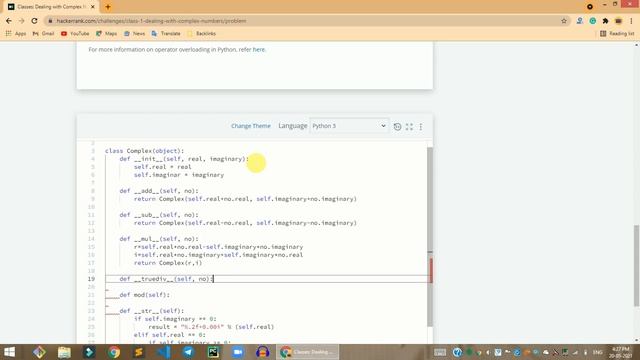Click the 'self.real = real' line

pos(162,167)
